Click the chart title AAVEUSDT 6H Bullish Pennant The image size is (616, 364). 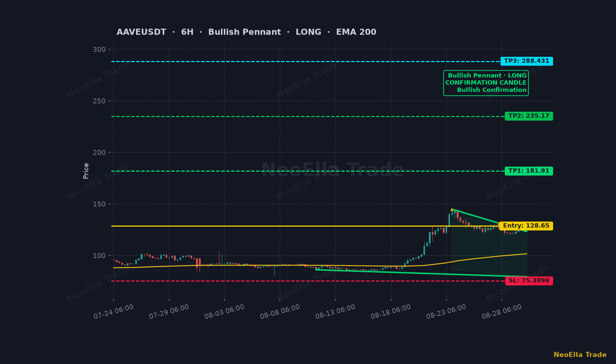pos(246,32)
